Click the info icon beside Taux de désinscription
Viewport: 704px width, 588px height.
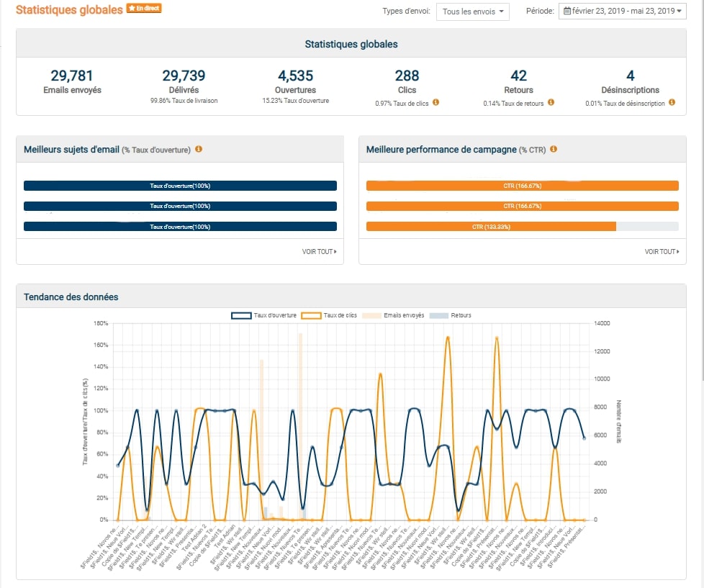coord(672,103)
